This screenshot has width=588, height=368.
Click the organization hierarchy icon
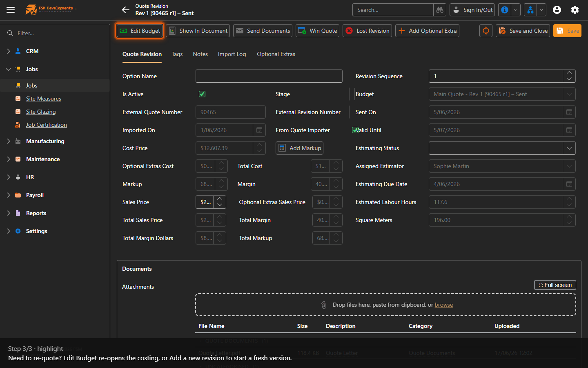coord(530,10)
